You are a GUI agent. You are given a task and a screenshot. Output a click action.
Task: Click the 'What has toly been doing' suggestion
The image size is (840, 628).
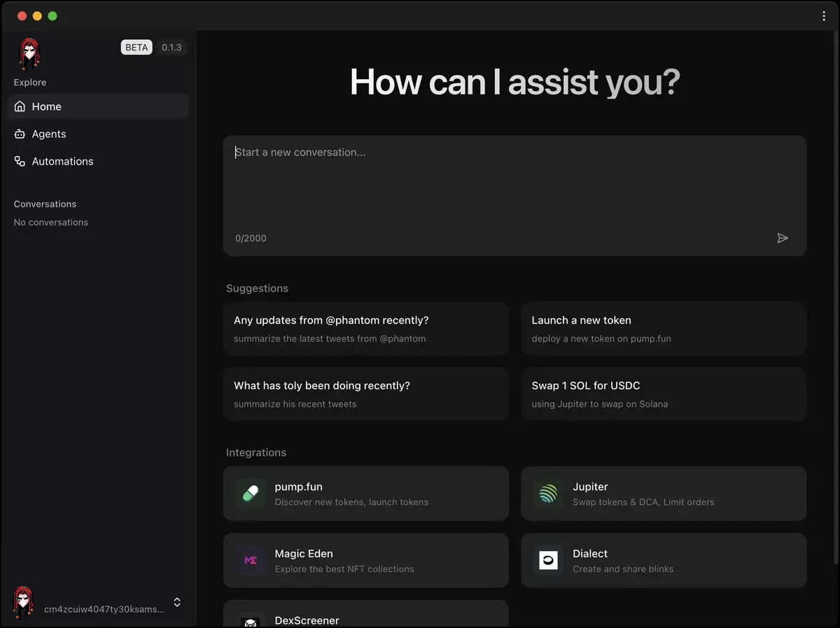pyautogui.click(x=365, y=393)
